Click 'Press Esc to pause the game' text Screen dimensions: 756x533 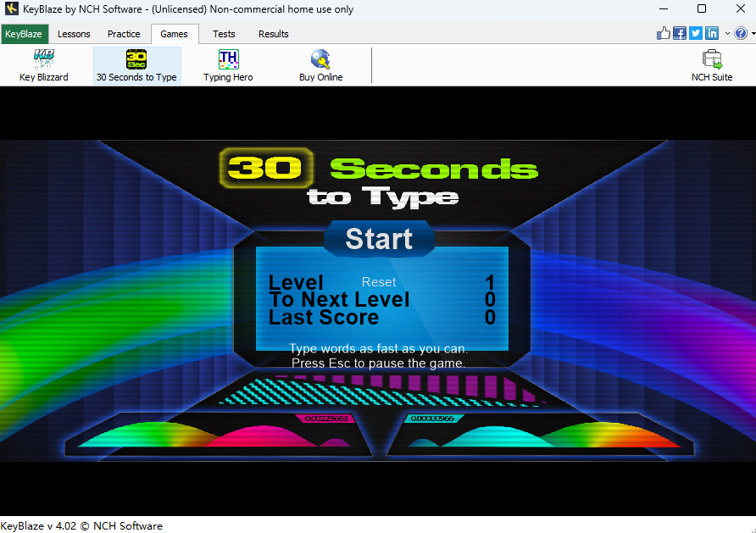point(379,363)
